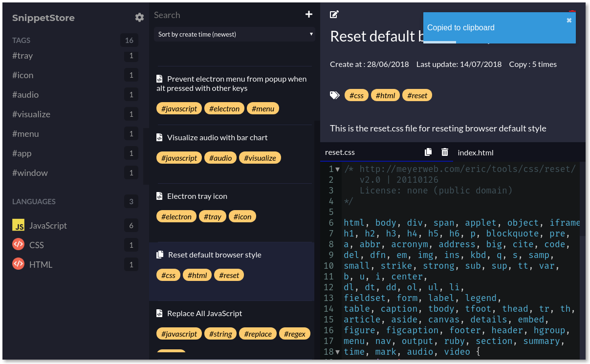Image resolution: width=590 pixels, height=364 pixels.
Task: Filter by the #audio tag in sidebar
Action: pyautogui.click(x=25, y=95)
